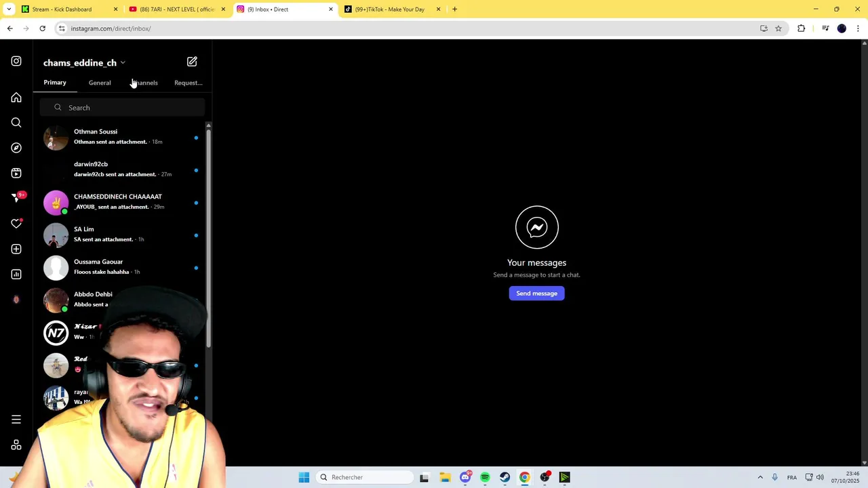
Task: Open File Explorer from the taskbar
Action: (445, 477)
